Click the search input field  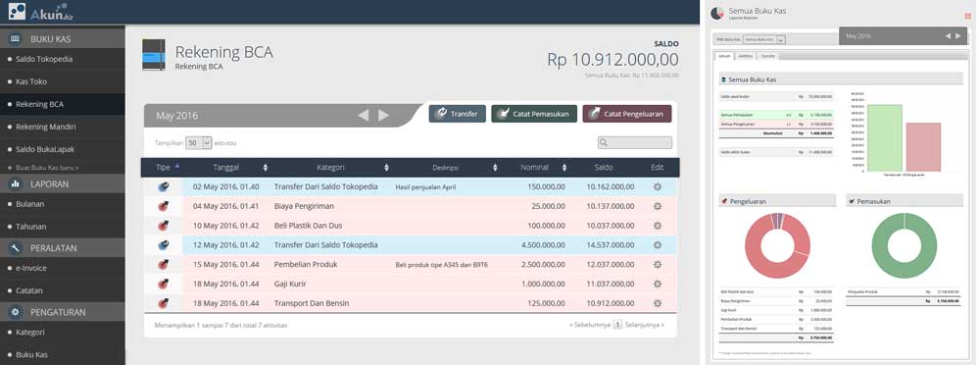tap(635, 142)
